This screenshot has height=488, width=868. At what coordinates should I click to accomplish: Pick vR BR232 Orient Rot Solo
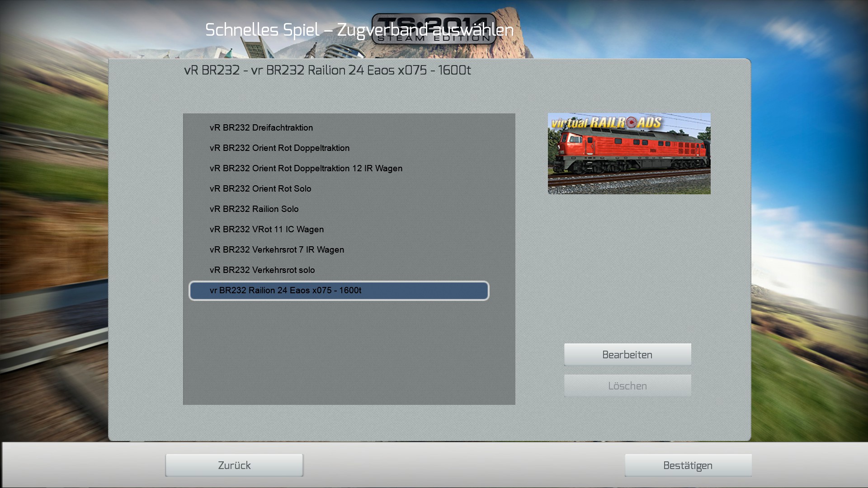pyautogui.click(x=260, y=189)
